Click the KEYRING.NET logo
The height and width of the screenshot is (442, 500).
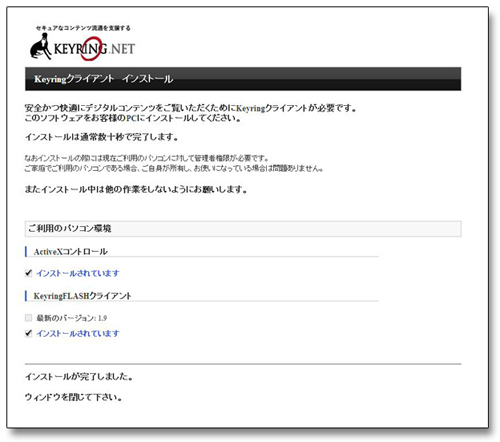[82, 48]
